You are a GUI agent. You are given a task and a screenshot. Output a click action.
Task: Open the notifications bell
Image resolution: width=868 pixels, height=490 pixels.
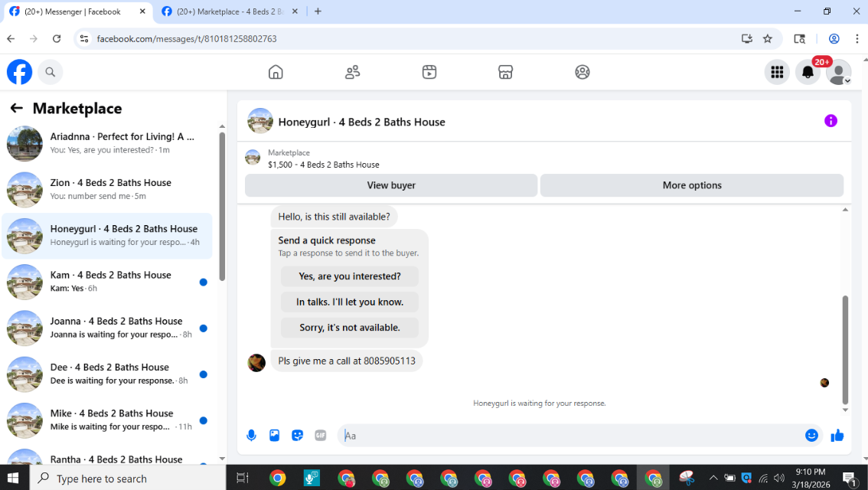click(808, 72)
